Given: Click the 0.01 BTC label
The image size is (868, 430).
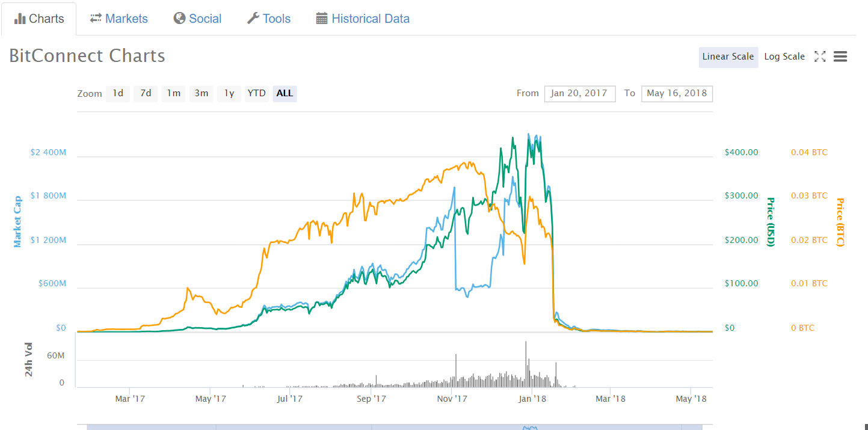Looking at the screenshot, I should point(809,283).
